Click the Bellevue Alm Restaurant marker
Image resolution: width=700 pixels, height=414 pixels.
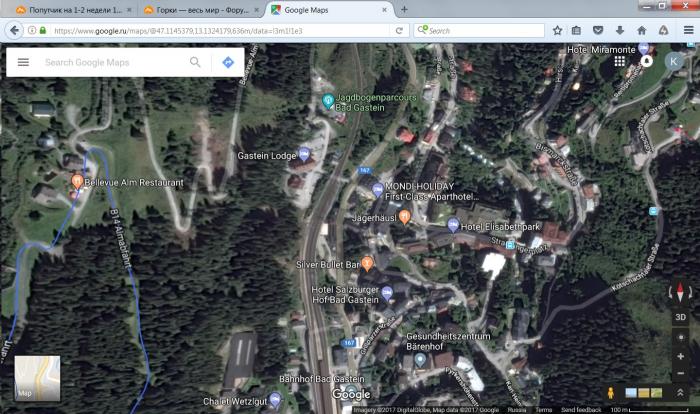pos(77,181)
